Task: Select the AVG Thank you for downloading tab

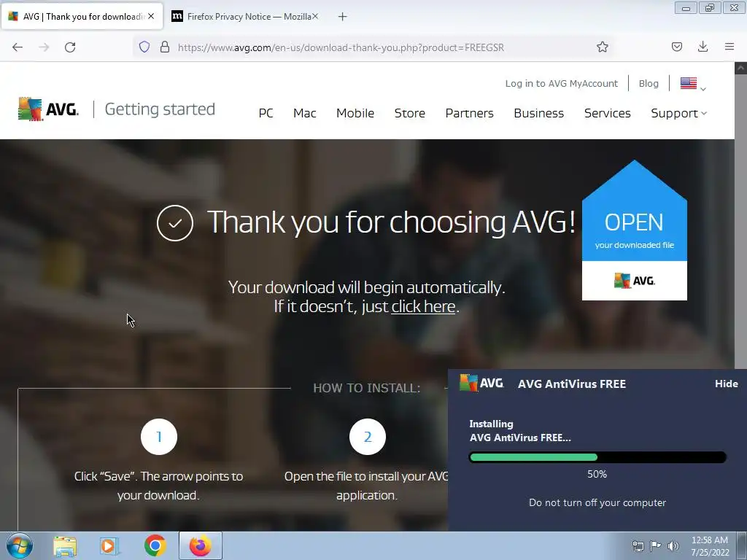Action: pyautogui.click(x=82, y=17)
